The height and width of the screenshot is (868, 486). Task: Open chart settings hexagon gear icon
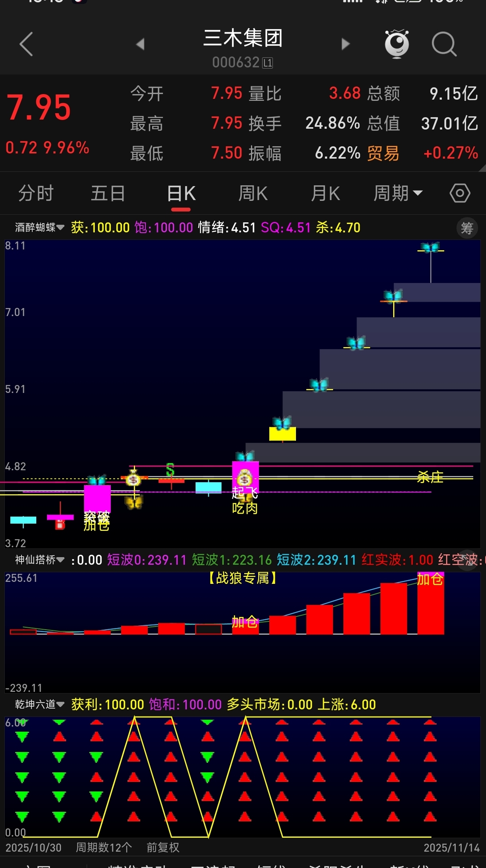[460, 193]
